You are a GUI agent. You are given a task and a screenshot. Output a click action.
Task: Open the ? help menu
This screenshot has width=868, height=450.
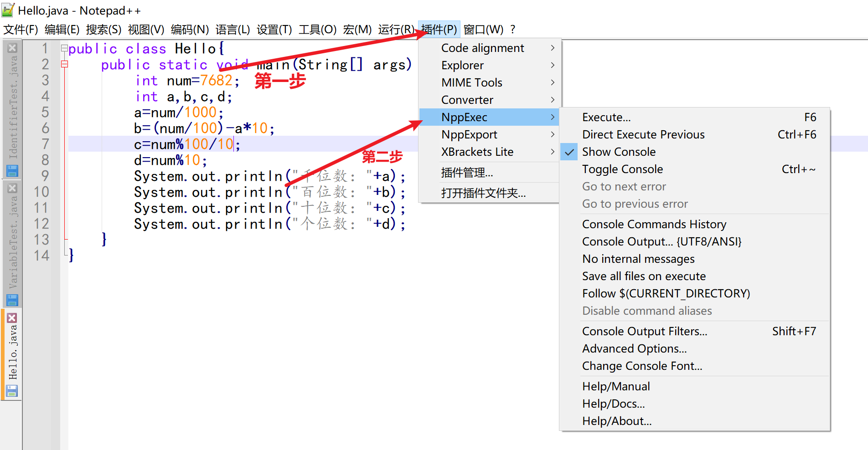pyautogui.click(x=513, y=30)
